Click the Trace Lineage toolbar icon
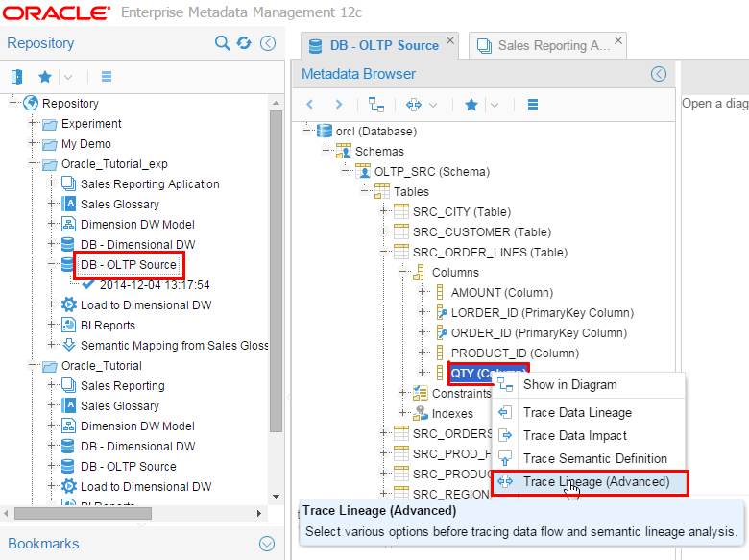The height and width of the screenshot is (560, 749). (414, 105)
